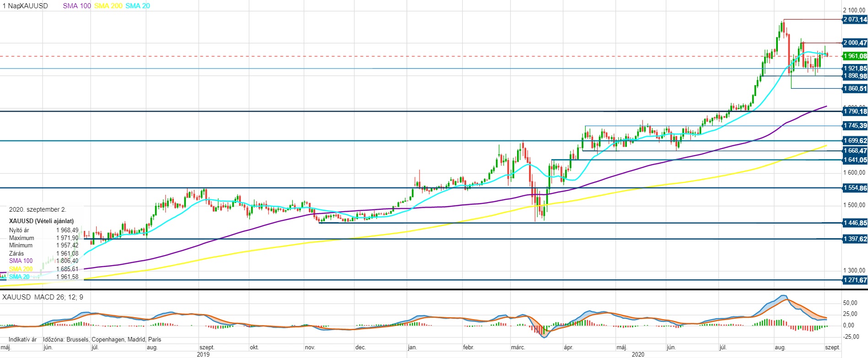Select the 1 745,39 price level label
Image resolution: width=868 pixels, height=358 pixels.
pos(855,126)
